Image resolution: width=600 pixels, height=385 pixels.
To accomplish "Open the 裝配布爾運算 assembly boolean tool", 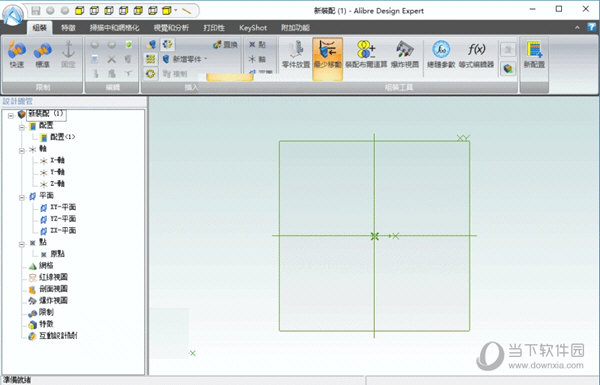I will [x=366, y=55].
